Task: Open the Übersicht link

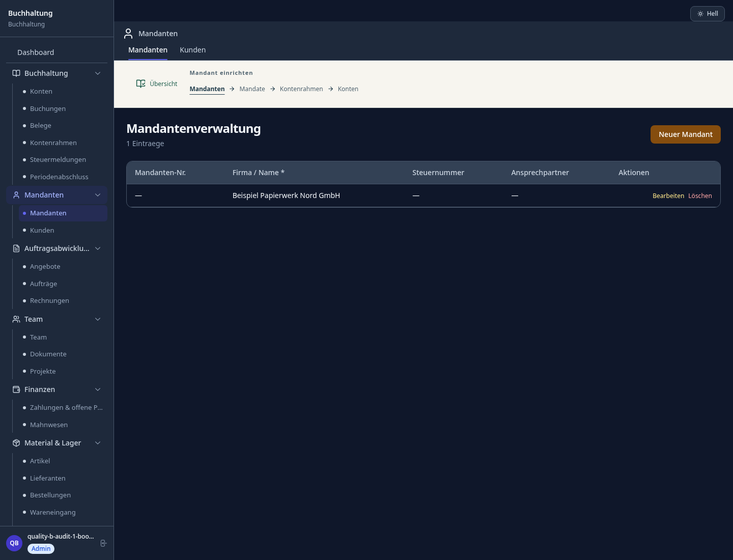Action: [157, 83]
